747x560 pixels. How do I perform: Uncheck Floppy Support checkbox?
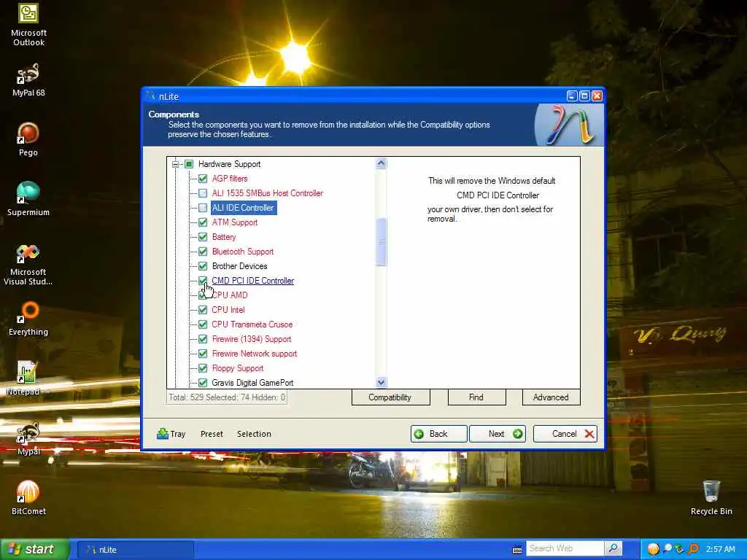click(203, 368)
